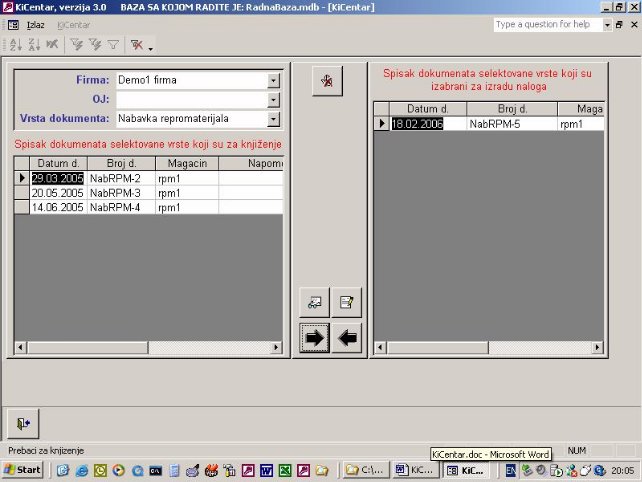Click the Sort Ascending toolbar icon
Viewport: 642px width, 482px height.
(14, 44)
